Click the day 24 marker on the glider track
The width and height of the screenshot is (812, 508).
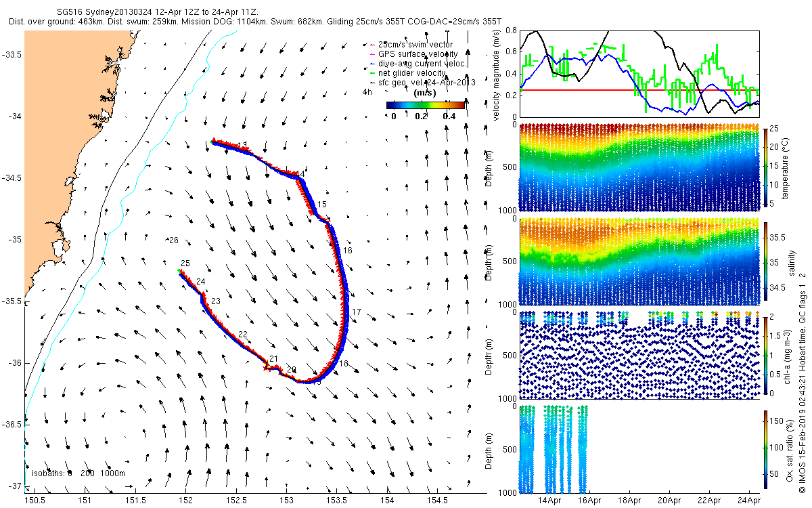point(200,282)
